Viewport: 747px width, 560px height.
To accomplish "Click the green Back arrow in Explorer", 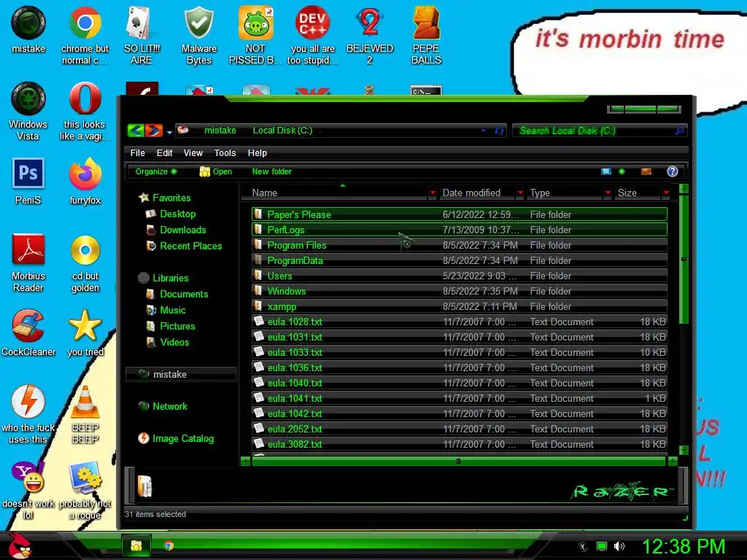I will pyautogui.click(x=136, y=130).
